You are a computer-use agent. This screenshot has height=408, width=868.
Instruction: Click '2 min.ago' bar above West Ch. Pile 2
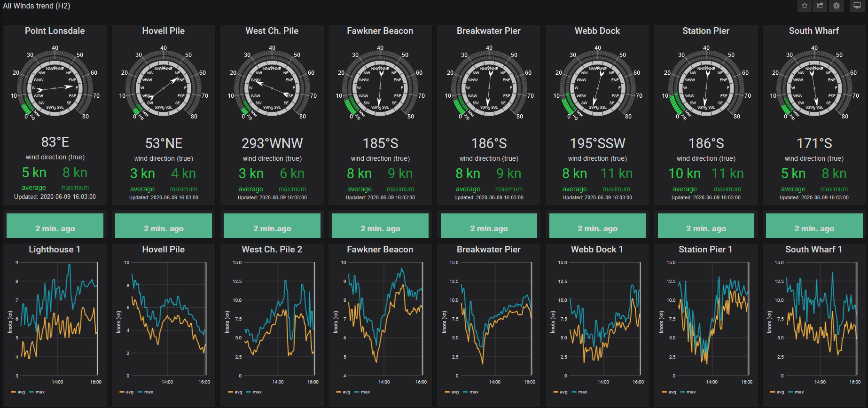click(272, 226)
